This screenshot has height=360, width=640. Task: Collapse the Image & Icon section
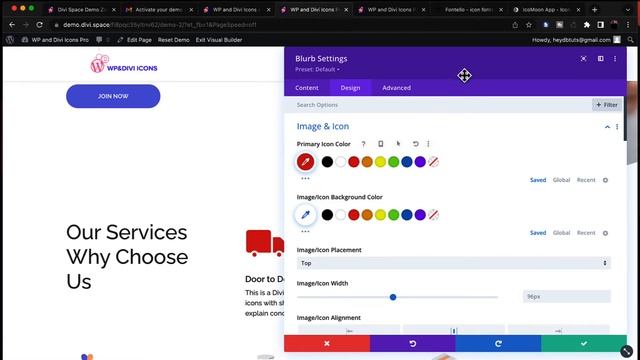(607, 127)
